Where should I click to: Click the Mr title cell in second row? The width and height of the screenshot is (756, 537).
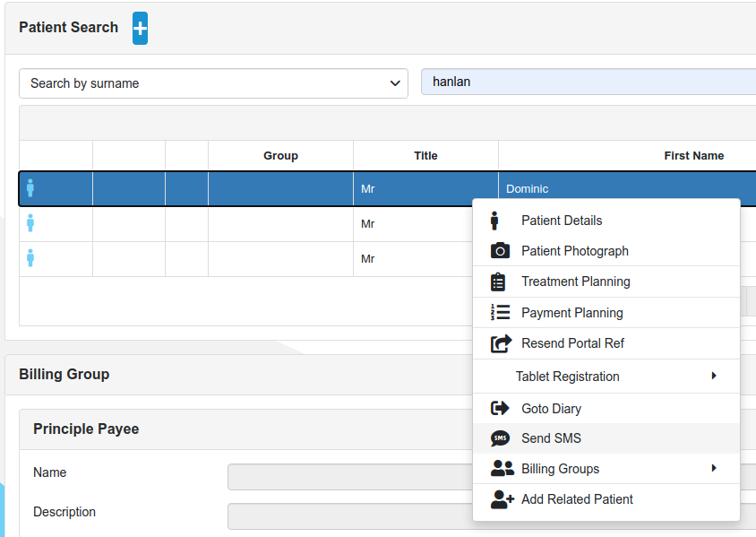tap(414, 224)
